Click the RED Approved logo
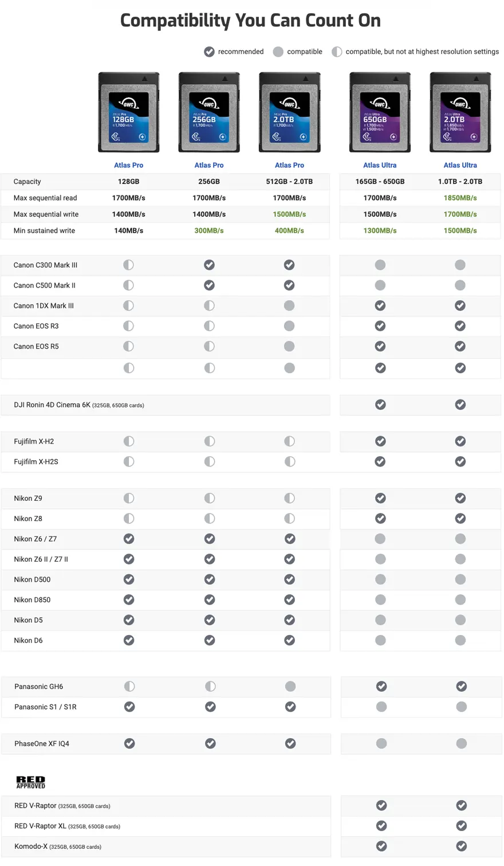 30,782
